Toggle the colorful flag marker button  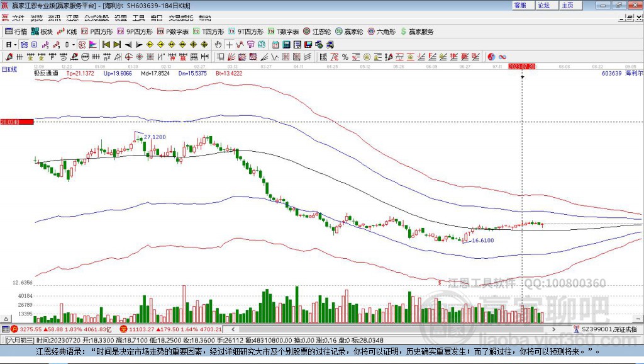pyautogui.click(x=93, y=45)
